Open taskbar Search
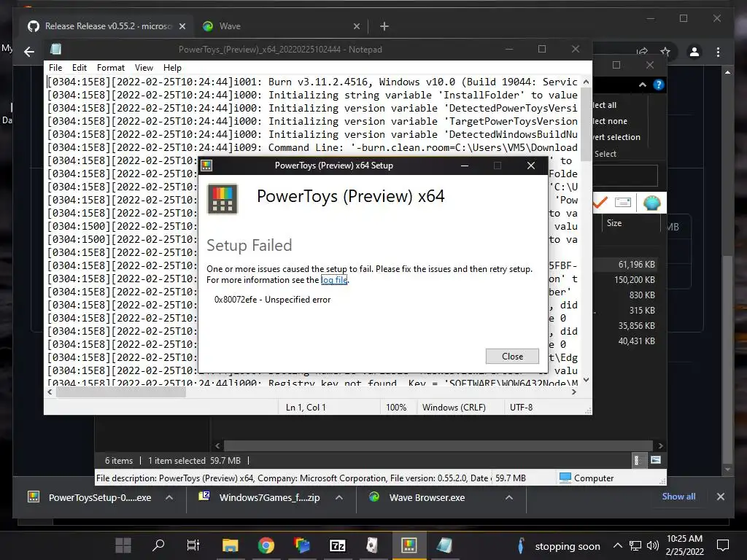The width and height of the screenshot is (747, 560). pyautogui.click(x=158, y=545)
